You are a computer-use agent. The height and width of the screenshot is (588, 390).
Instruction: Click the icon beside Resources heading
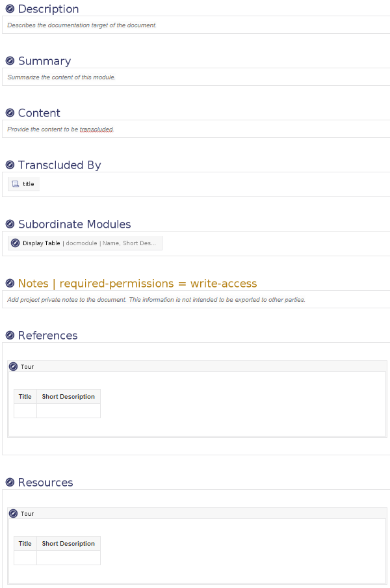coord(10,483)
